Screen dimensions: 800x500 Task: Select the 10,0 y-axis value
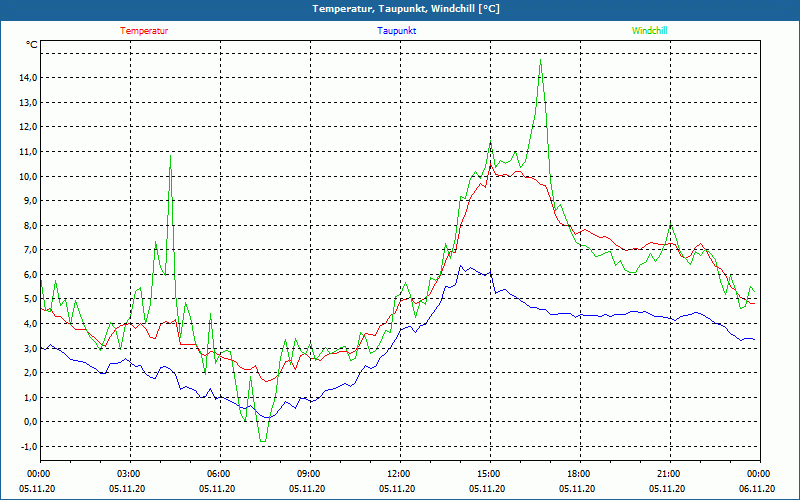point(29,176)
